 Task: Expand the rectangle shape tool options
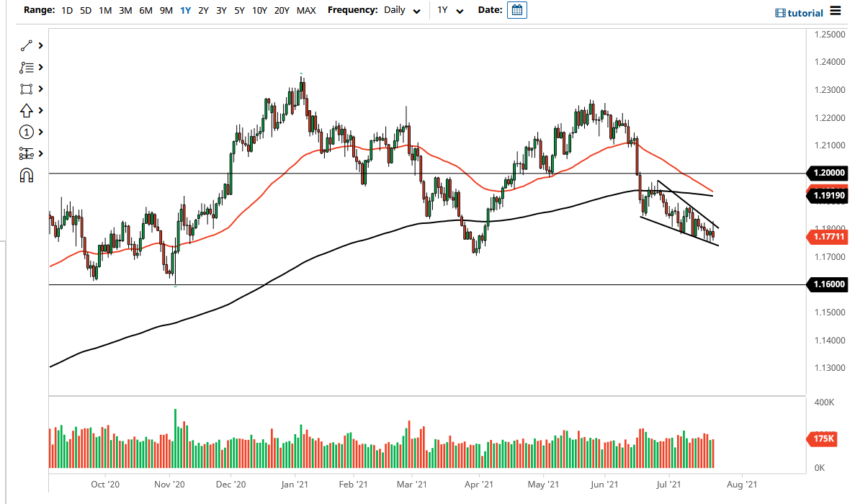pos(41,89)
